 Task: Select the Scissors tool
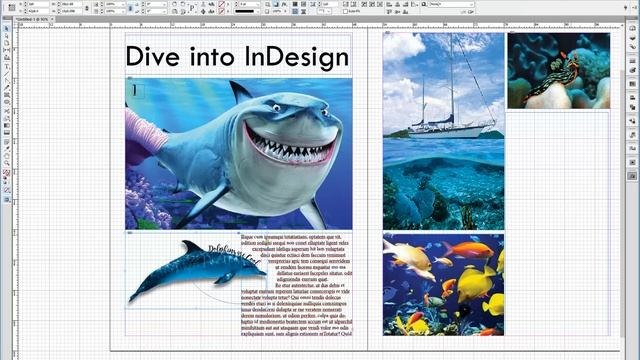[x=7, y=110]
